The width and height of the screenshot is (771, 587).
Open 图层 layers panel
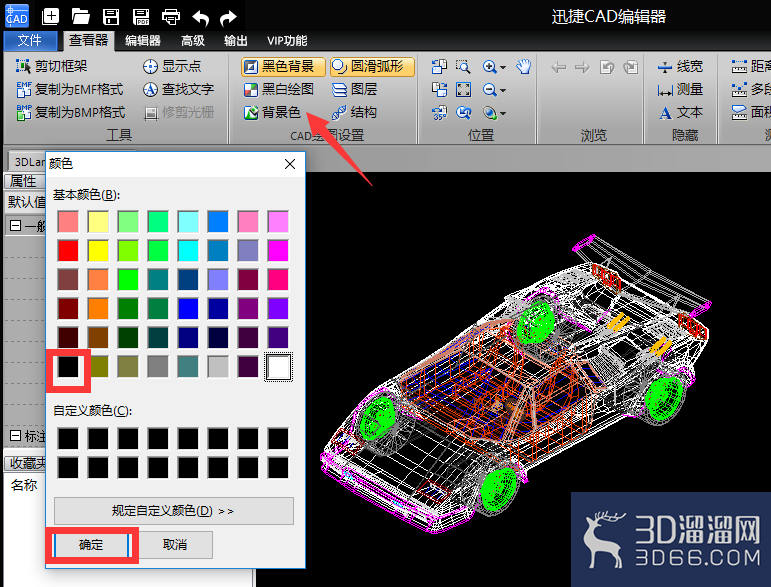[x=355, y=89]
